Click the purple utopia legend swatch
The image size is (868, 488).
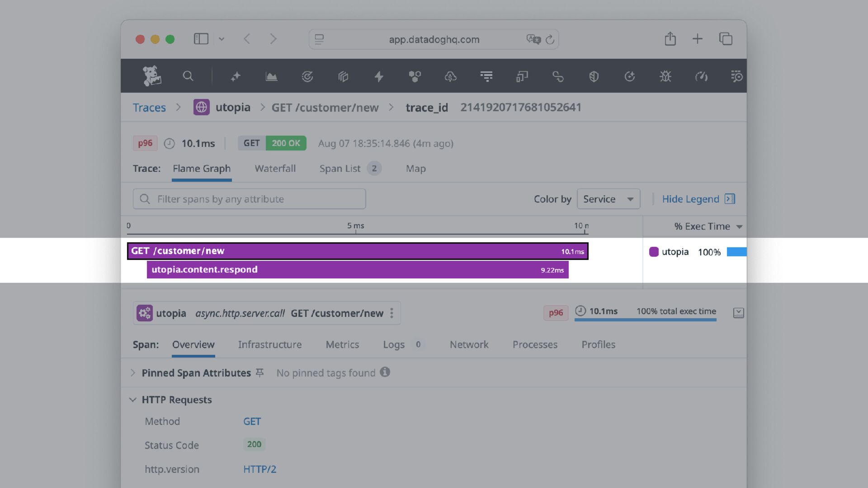[x=654, y=252]
